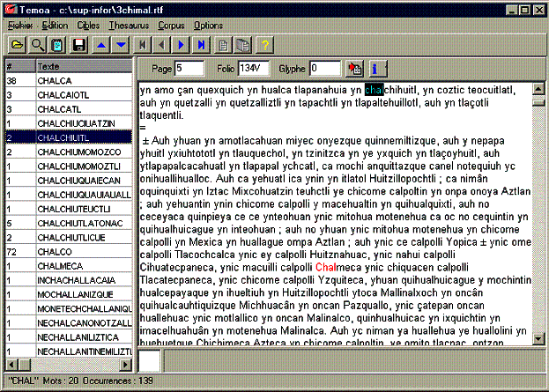Click into the Folio field
Viewport: 549px width, 392px height.
pyautogui.click(x=254, y=68)
